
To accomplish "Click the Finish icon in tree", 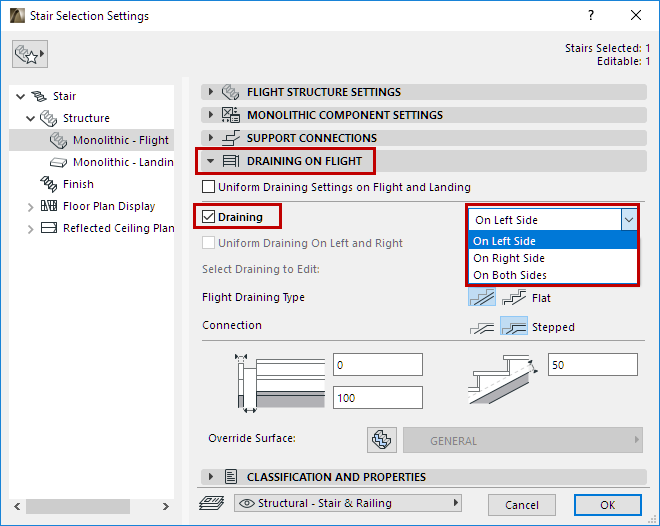I will pyautogui.click(x=48, y=184).
